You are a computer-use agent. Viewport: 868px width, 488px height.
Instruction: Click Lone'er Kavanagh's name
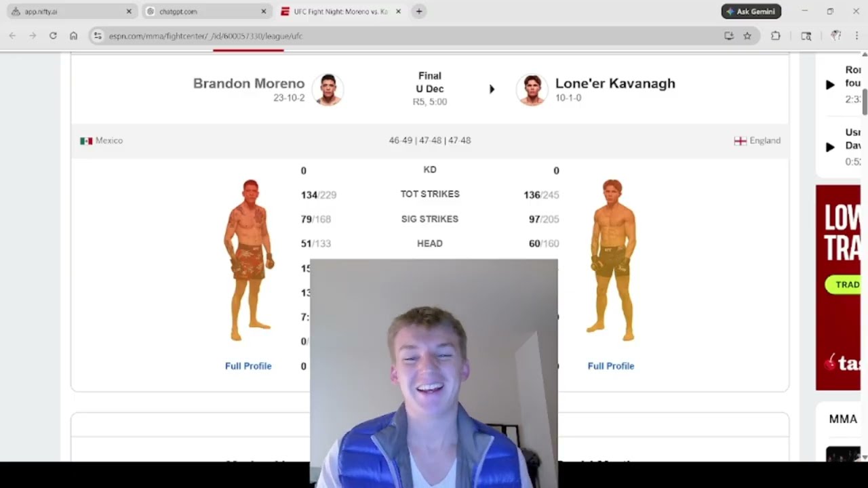[615, 83]
